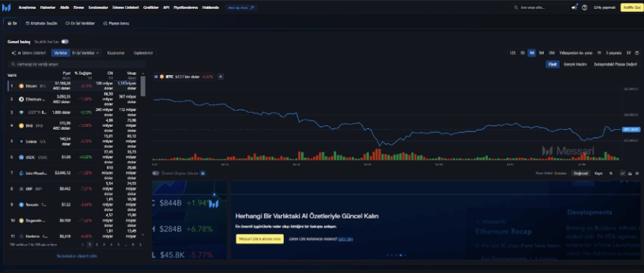Focus the header search box
Viewport: 644px width, 273px height.
point(540,7)
